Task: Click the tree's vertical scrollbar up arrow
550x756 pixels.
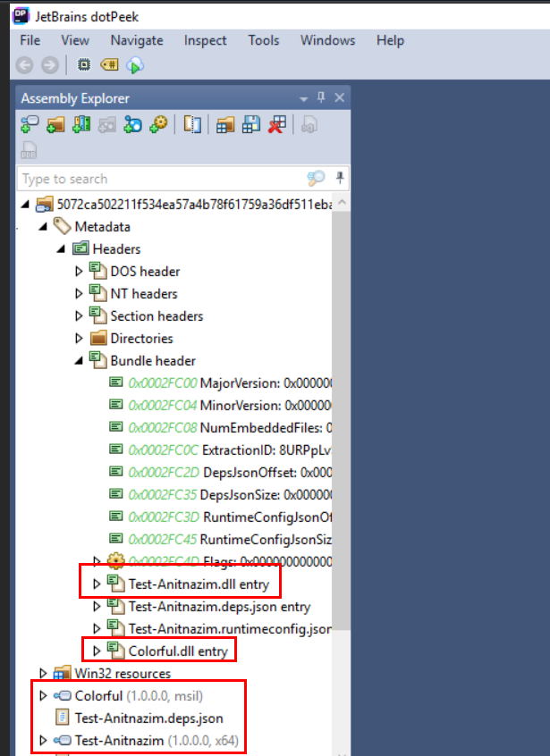Action: click(342, 203)
